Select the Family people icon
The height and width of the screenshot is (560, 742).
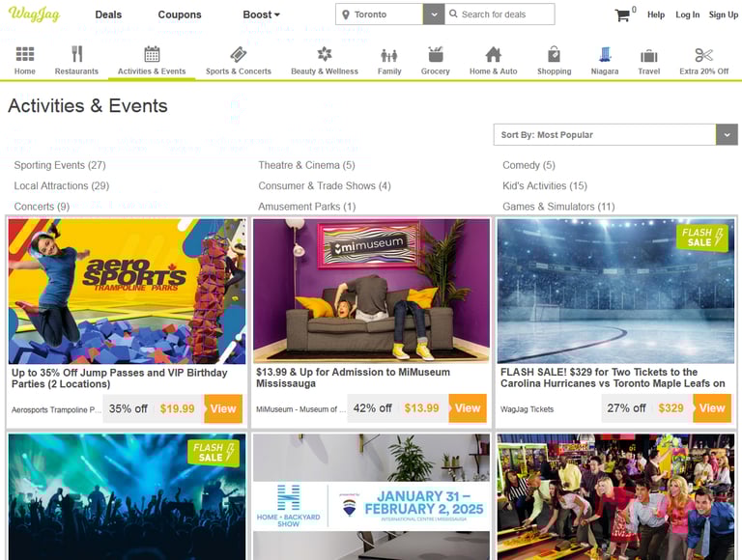[389, 56]
